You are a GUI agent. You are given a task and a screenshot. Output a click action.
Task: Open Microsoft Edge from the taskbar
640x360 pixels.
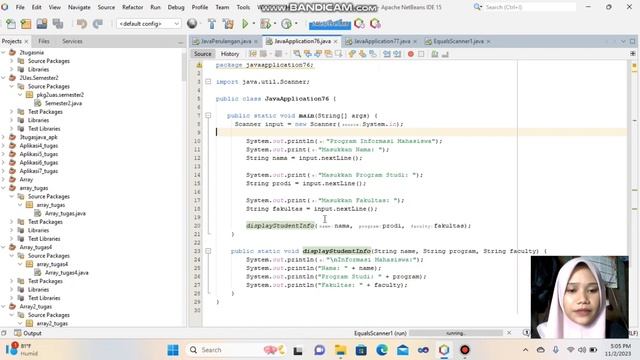[382, 350]
